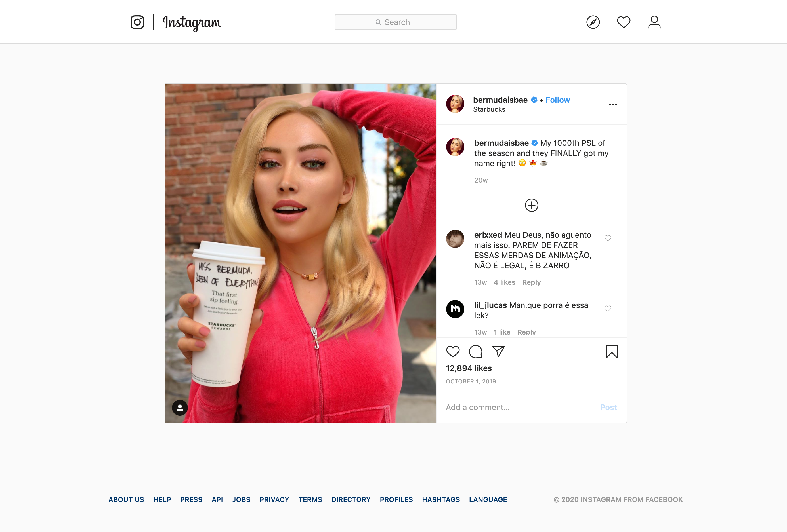The height and width of the screenshot is (532, 787).
Task: Click the verified badge in the caption
Action: [x=535, y=143]
